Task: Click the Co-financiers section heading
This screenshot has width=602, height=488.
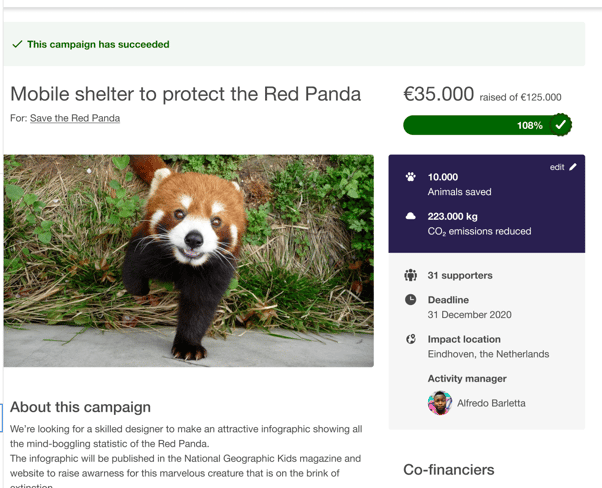Action: click(449, 469)
